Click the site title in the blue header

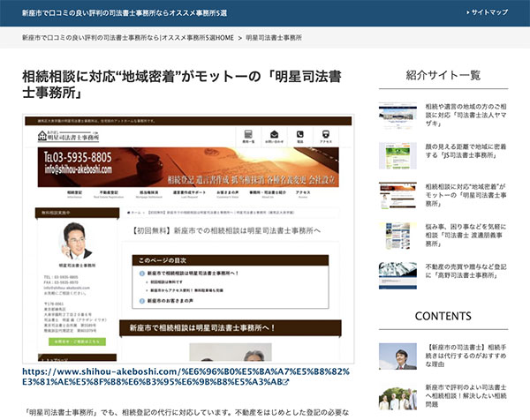(125, 13)
